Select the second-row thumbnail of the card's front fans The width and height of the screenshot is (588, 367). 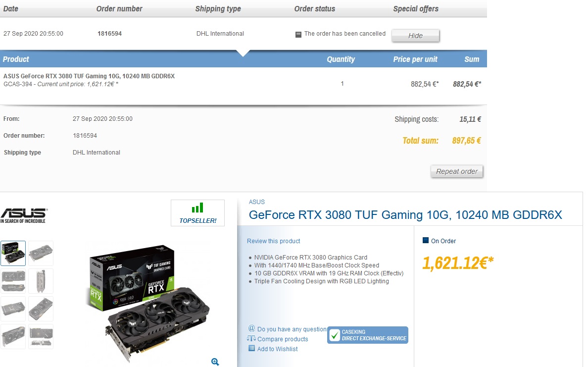point(13,281)
